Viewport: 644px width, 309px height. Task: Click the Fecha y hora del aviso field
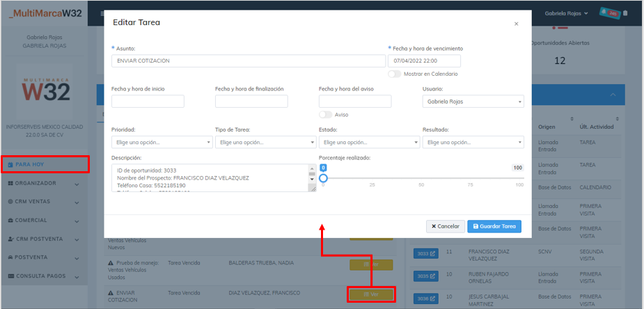tap(355, 102)
